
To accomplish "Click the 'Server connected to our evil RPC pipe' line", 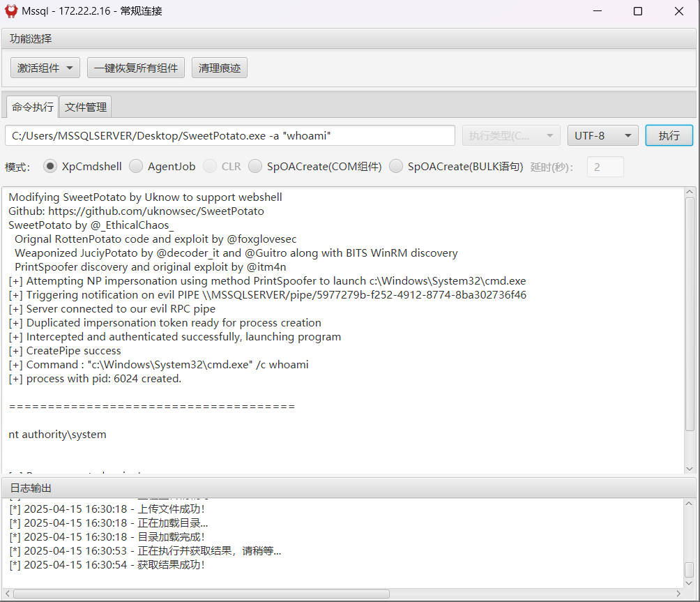I will click(112, 309).
